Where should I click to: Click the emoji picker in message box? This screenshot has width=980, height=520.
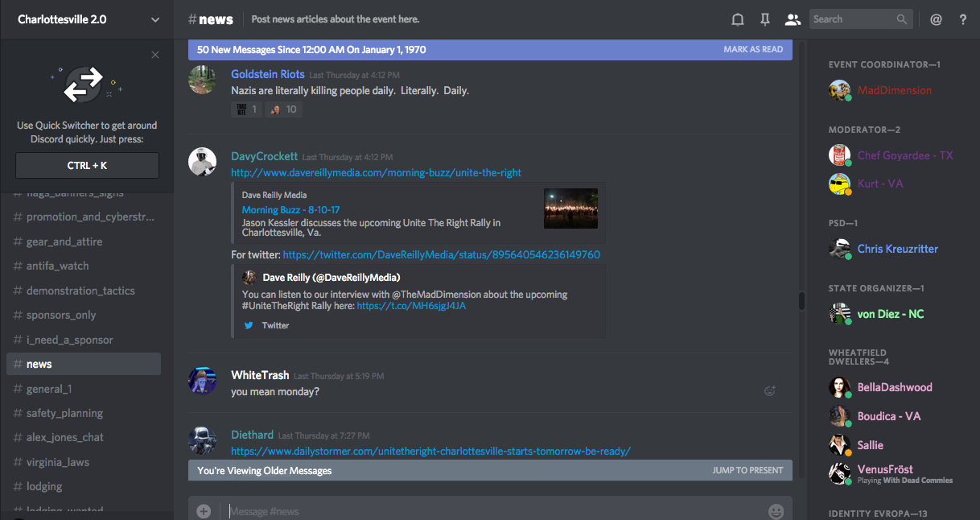(776, 510)
